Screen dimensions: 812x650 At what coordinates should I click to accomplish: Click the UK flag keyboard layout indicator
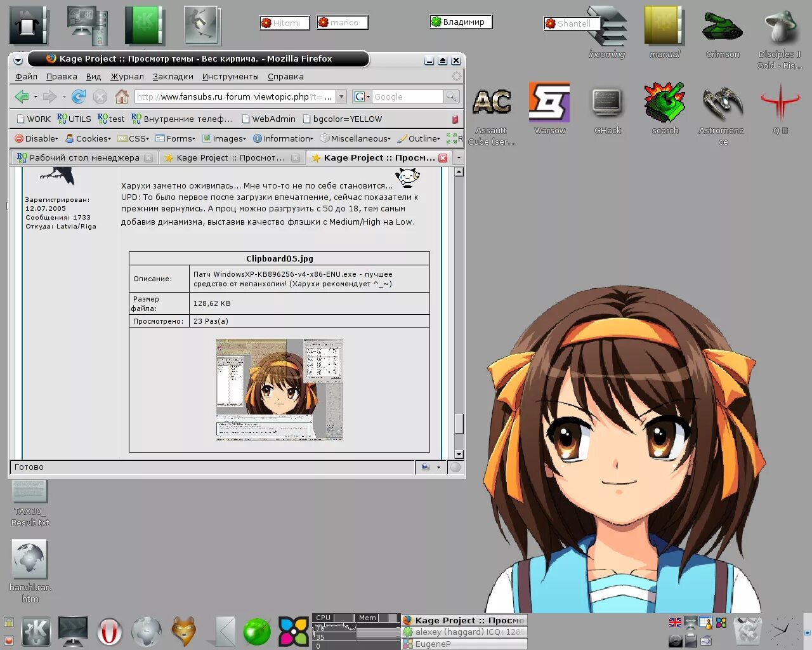coord(676,623)
